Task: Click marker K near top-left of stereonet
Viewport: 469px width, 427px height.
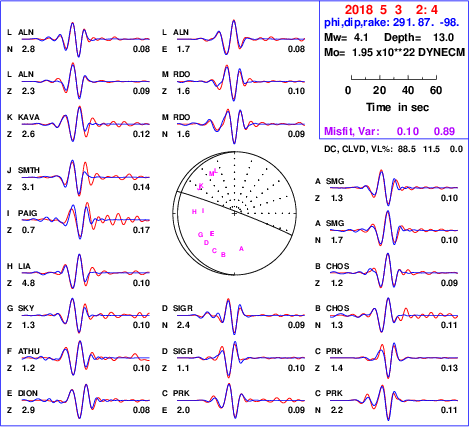Action: 201,185
